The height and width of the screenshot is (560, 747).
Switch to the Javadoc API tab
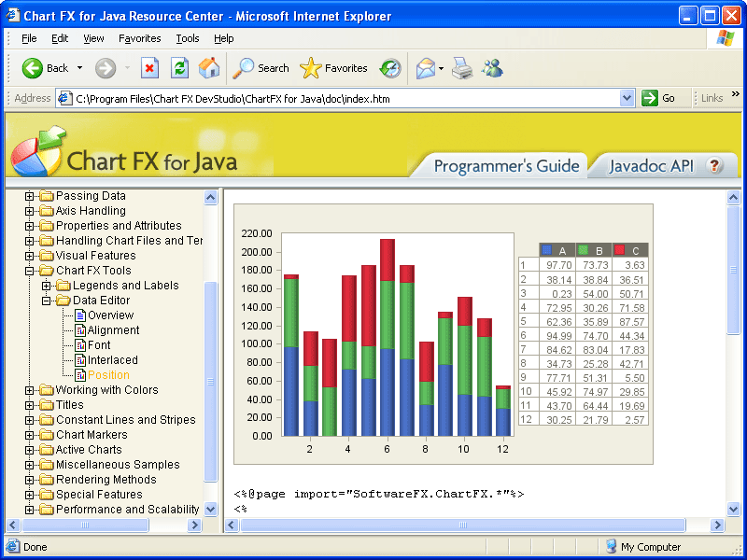point(654,166)
